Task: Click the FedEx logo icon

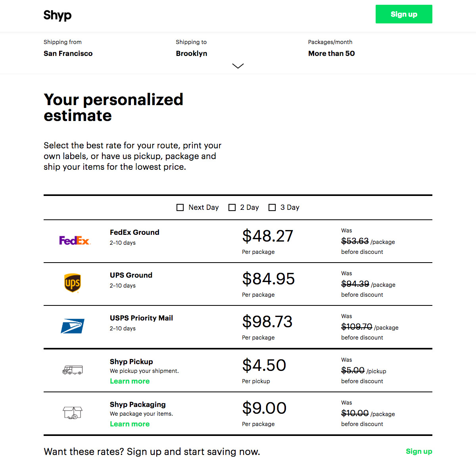Action: [x=75, y=240]
